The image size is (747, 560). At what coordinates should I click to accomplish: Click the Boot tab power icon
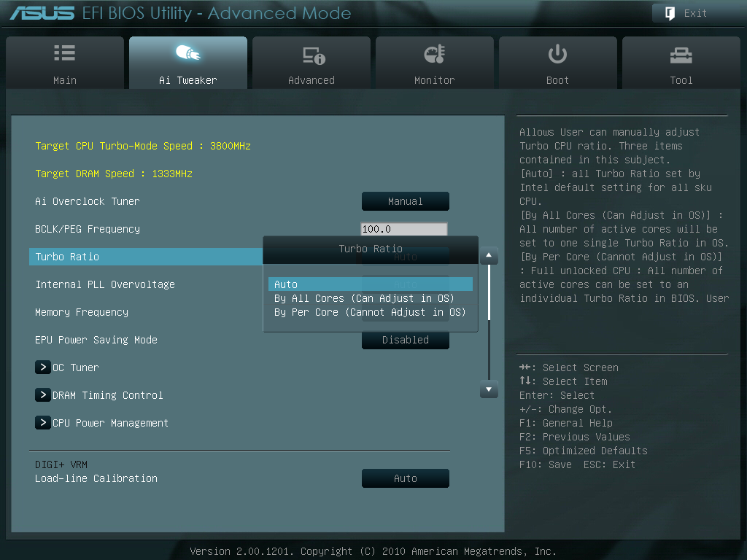(x=557, y=54)
